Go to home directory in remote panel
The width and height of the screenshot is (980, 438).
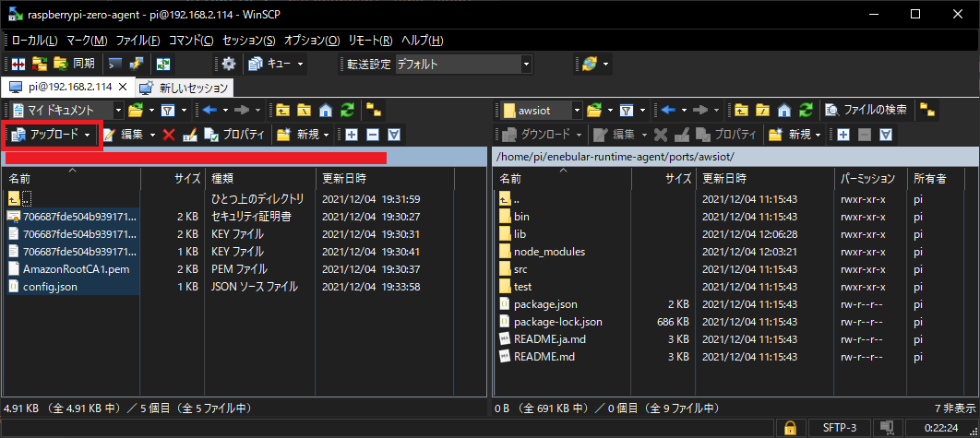(x=784, y=111)
